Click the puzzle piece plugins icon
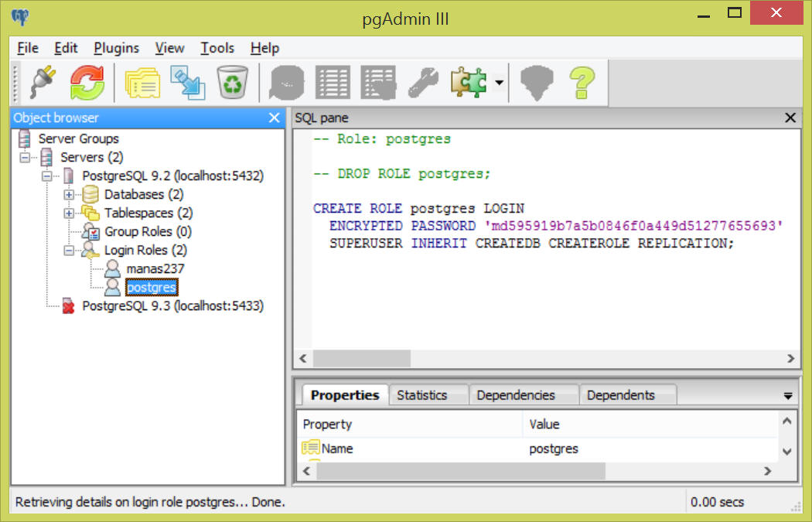 tap(468, 82)
